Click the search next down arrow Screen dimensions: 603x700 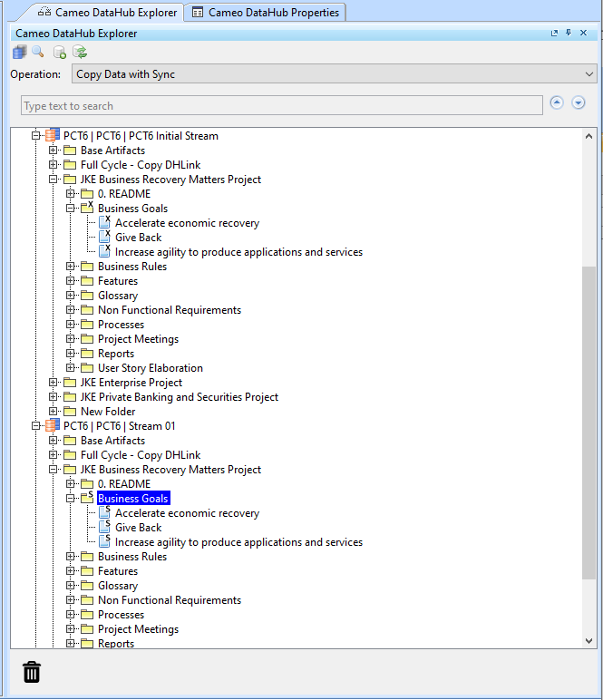point(579,103)
